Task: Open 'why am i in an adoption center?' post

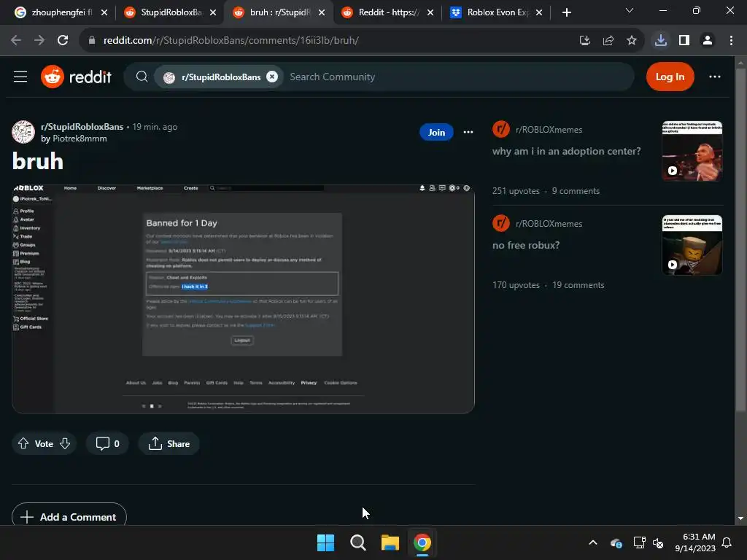Action: 566,152
